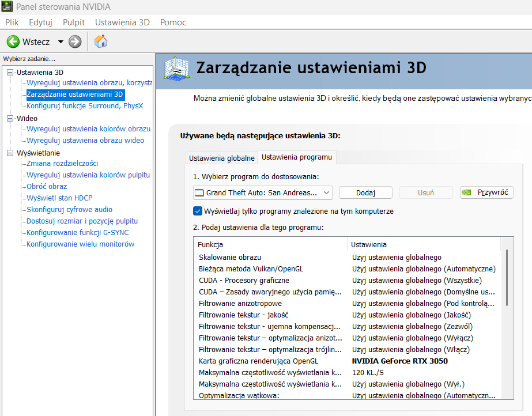
Task: Select the Ustawienia programu tab
Action: click(296, 157)
